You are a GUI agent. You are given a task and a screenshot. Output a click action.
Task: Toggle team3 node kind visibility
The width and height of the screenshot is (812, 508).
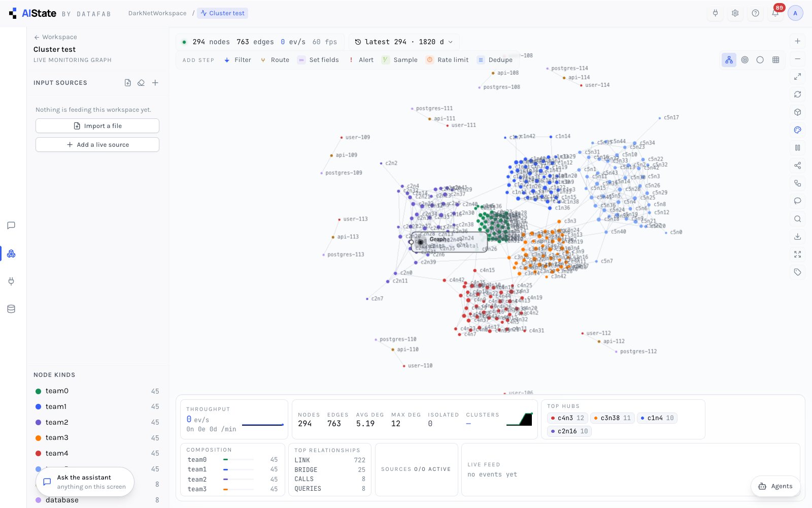tap(97, 438)
